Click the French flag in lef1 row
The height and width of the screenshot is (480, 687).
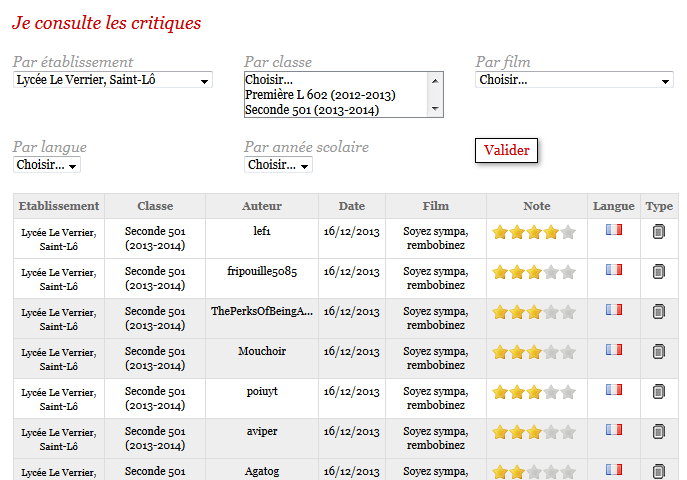pos(614,229)
